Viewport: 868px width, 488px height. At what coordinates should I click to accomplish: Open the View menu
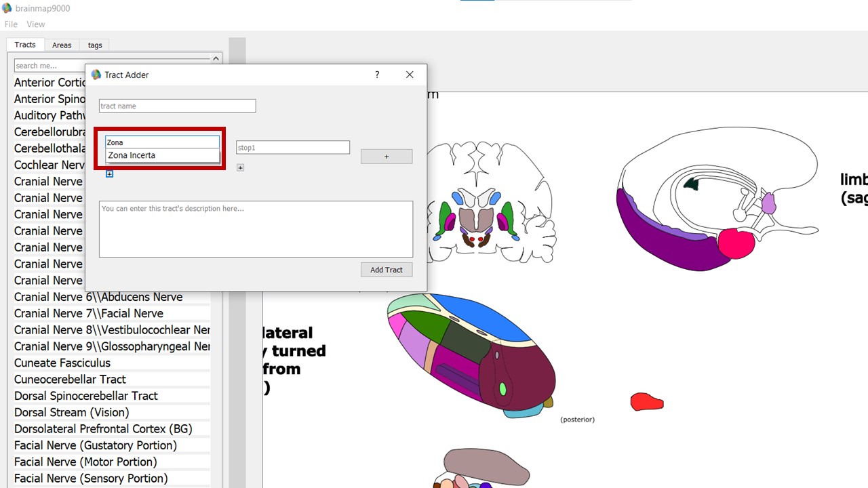(36, 24)
